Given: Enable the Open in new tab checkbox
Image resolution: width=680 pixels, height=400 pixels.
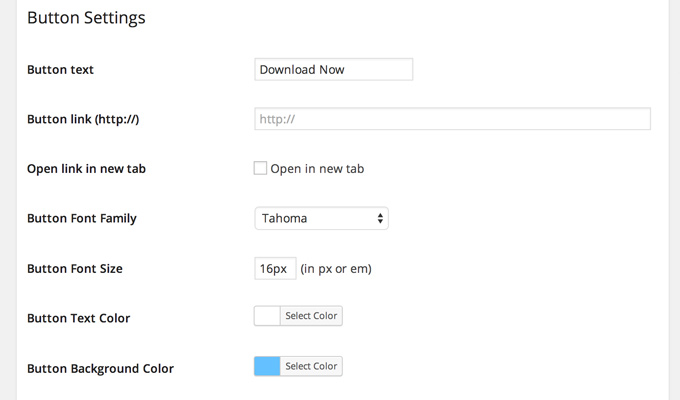Looking at the screenshot, I should [x=260, y=168].
